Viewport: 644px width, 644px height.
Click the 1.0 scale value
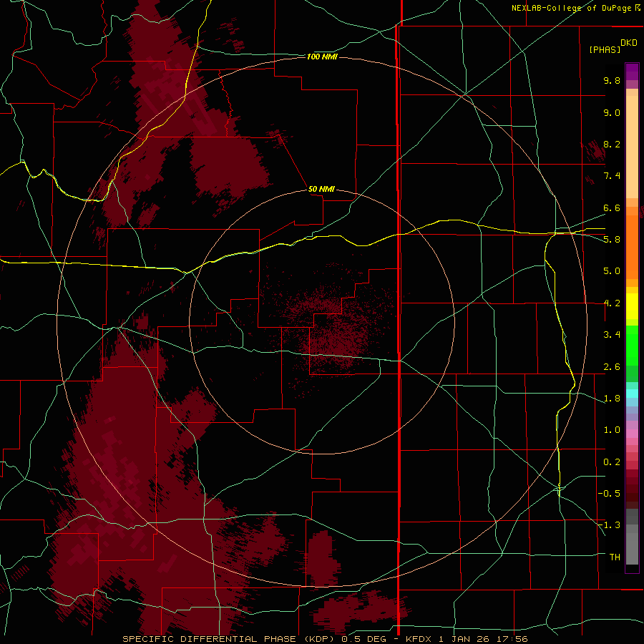click(612, 430)
